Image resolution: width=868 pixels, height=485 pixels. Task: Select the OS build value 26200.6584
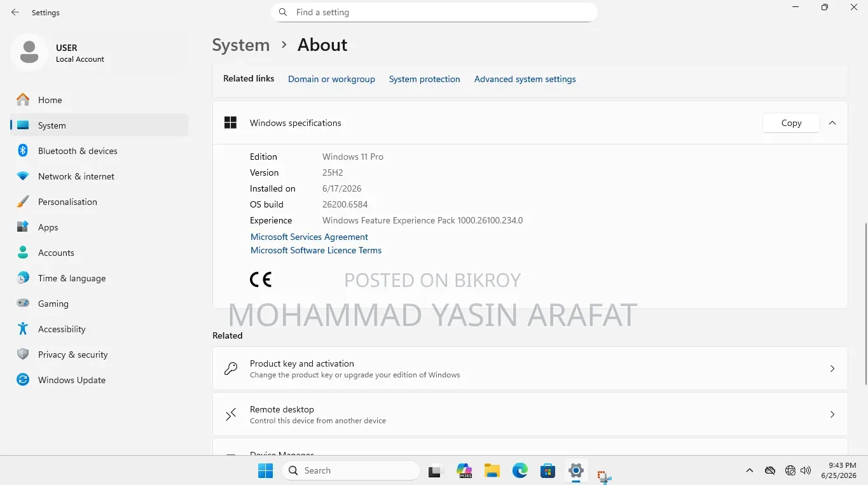[x=345, y=204]
